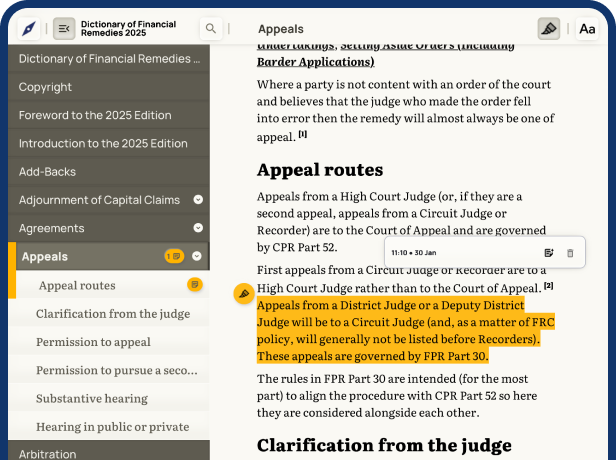Select Hearing in public or private
Image resolution: width=616 pixels, height=460 pixels.
(x=112, y=426)
